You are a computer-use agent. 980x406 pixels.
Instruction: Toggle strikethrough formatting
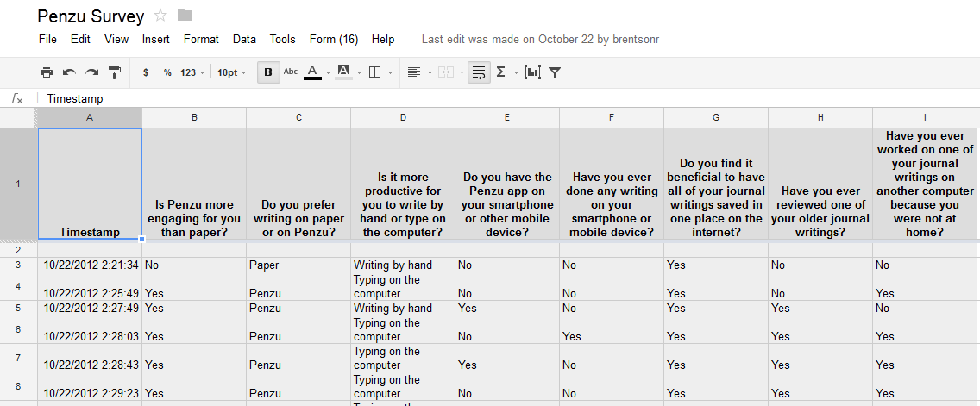click(x=291, y=72)
